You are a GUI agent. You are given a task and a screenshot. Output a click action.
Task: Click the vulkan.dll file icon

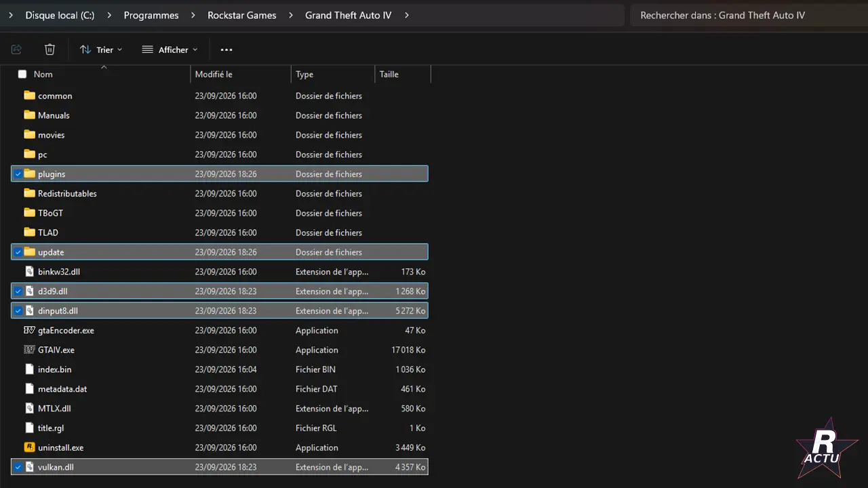click(29, 467)
